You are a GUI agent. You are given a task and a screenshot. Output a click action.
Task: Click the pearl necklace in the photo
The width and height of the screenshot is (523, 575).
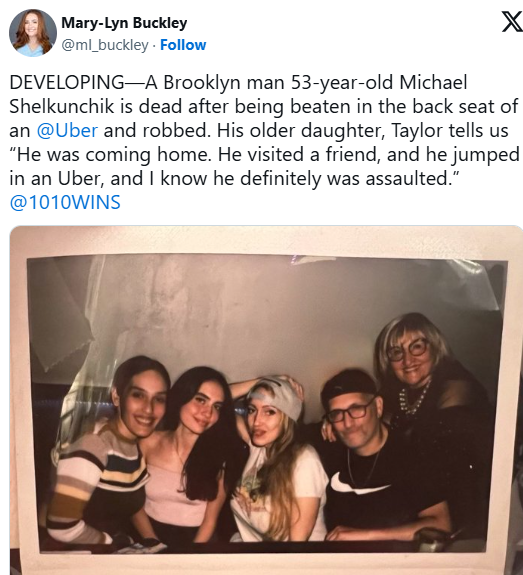414,399
